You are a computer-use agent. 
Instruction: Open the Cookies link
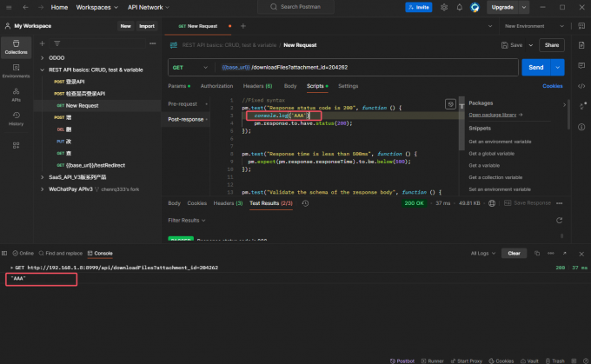[x=552, y=86]
